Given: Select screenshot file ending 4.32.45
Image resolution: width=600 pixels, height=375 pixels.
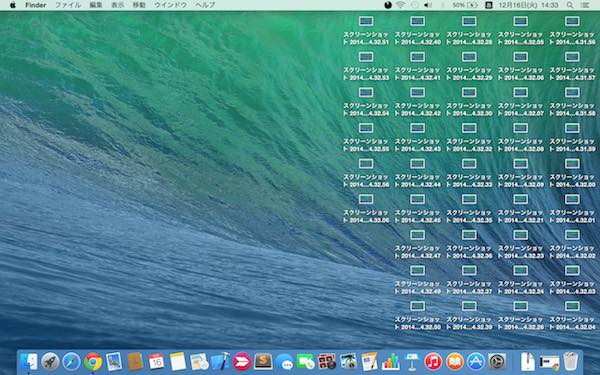Looking at the screenshot, I should click(417, 209).
